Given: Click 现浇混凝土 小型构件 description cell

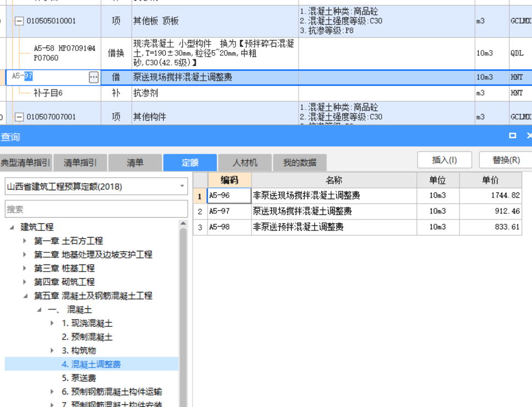Looking at the screenshot, I should click(x=215, y=53).
